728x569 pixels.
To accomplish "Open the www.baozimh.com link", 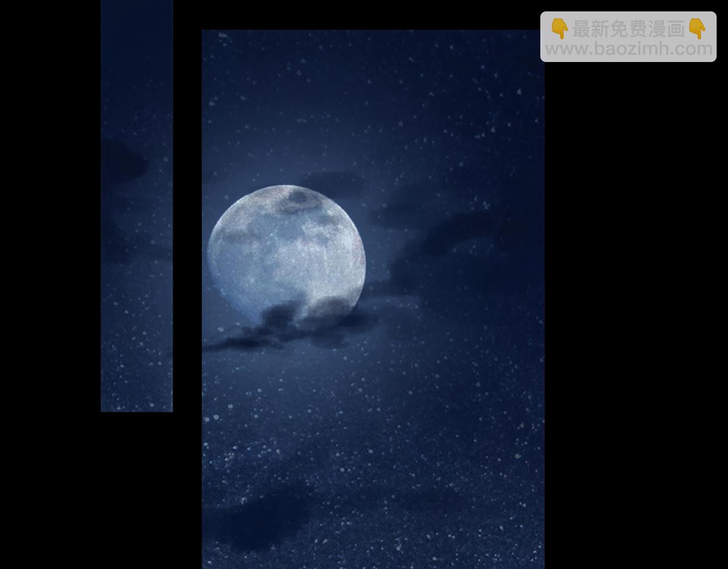I will (628, 50).
